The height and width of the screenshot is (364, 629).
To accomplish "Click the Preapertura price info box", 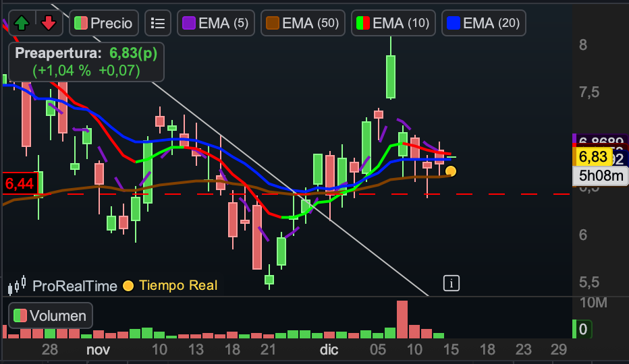I will click(86, 62).
